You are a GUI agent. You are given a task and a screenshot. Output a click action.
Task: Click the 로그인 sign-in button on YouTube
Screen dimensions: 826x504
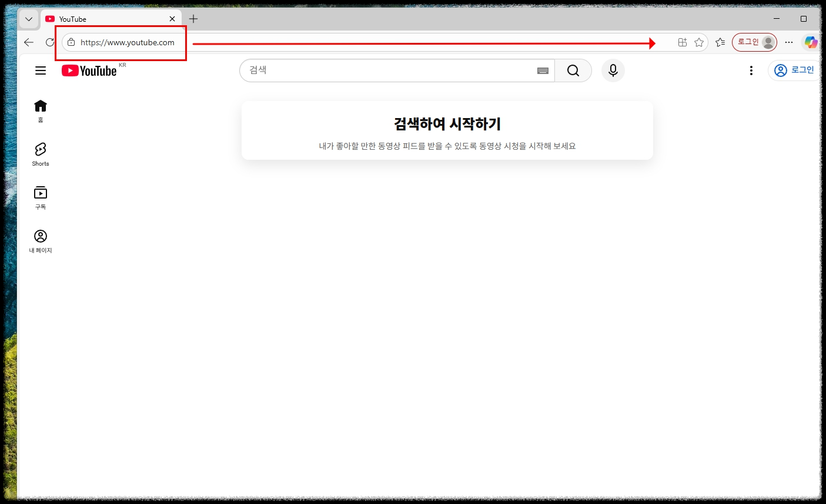click(x=794, y=70)
